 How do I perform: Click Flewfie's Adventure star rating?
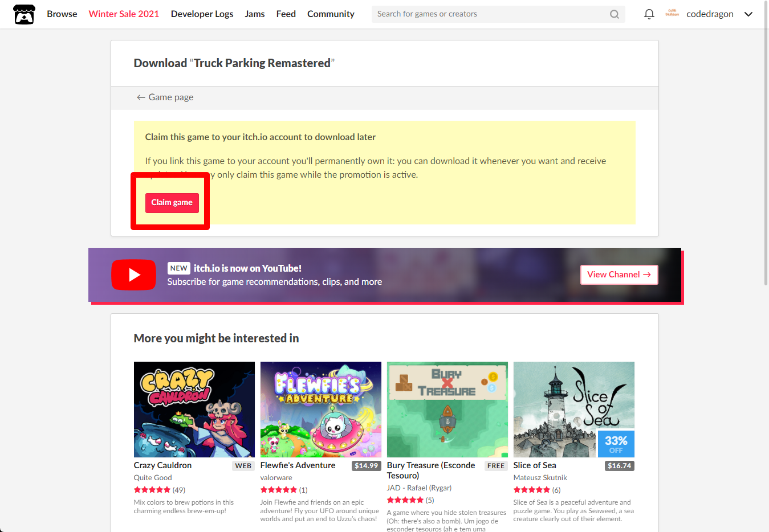[x=279, y=490]
